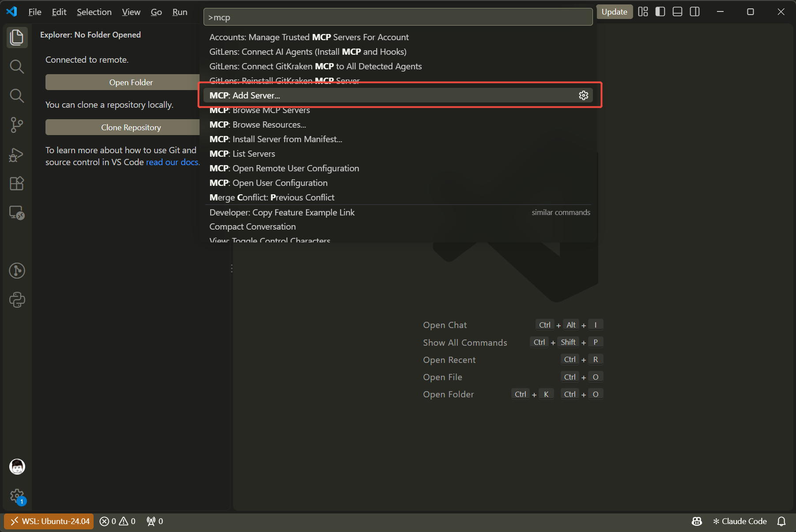This screenshot has width=796, height=532.
Task: Open the File menu
Action: pos(35,12)
